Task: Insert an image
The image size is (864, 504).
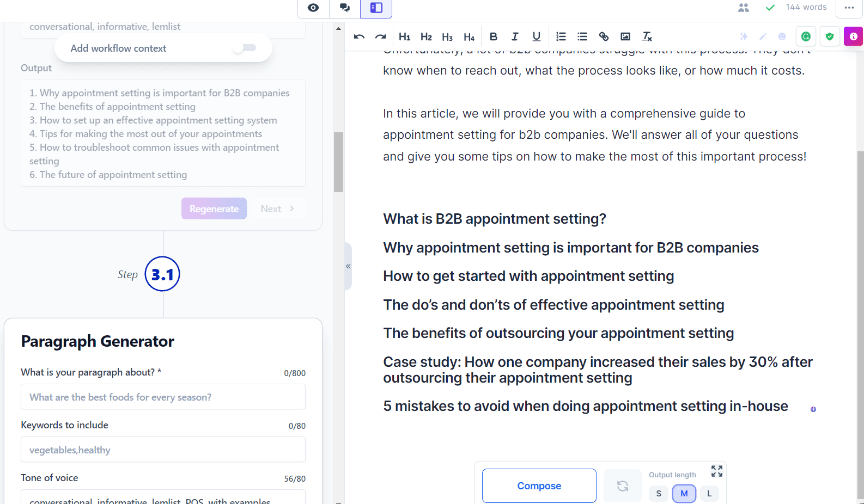Action: click(625, 36)
